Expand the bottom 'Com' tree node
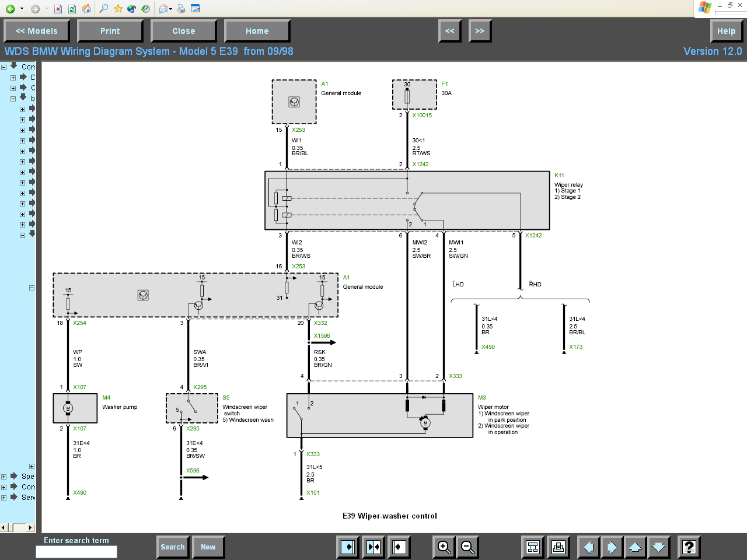 tap(4, 487)
